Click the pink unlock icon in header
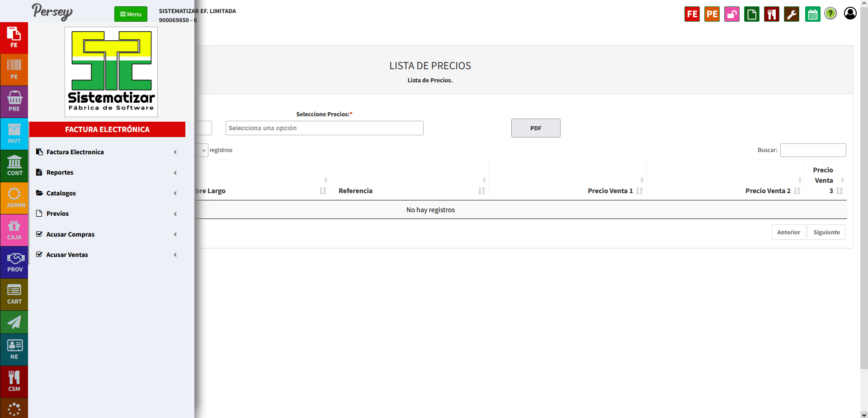Viewport: 868px width, 418px height. (x=731, y=14)
